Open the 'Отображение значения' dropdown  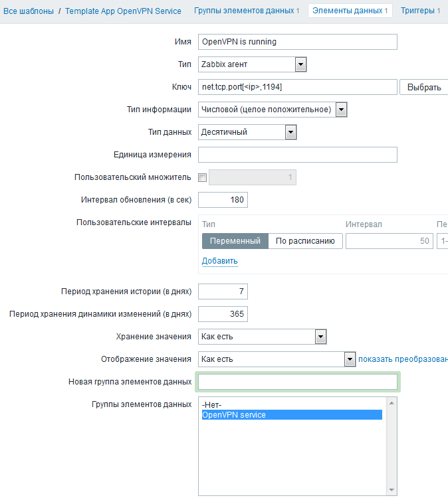[x=277, y=359]
